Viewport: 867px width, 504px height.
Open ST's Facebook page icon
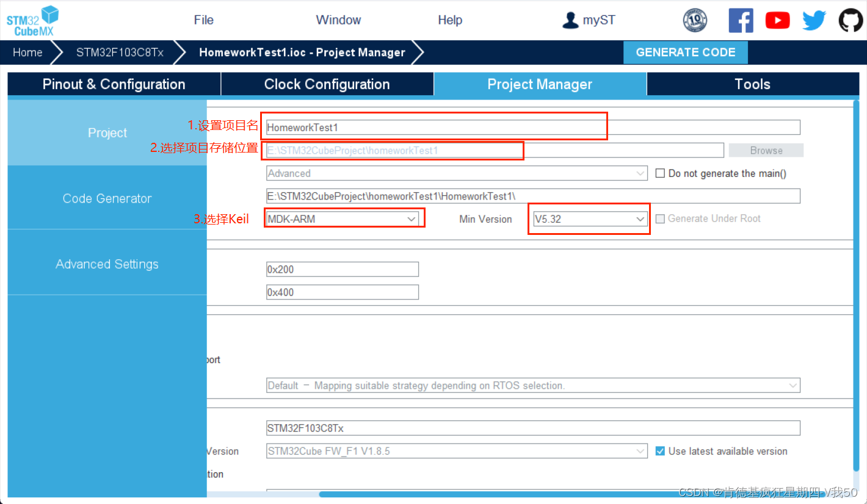pyautogui.click(x=741, y=20)
